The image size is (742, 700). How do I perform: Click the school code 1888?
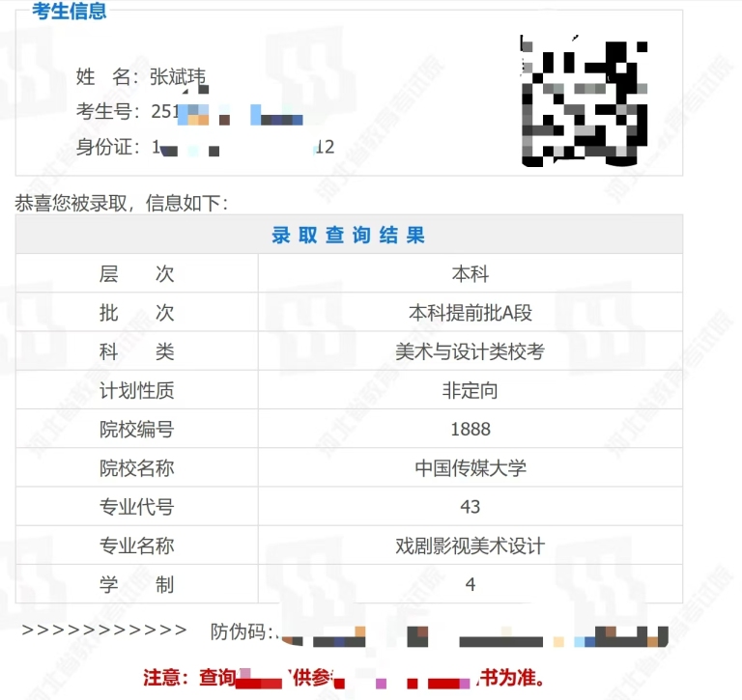471,429
